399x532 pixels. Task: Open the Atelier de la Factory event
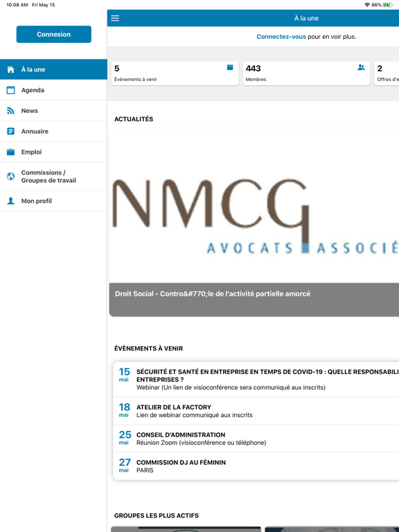(x=256, y=411)
